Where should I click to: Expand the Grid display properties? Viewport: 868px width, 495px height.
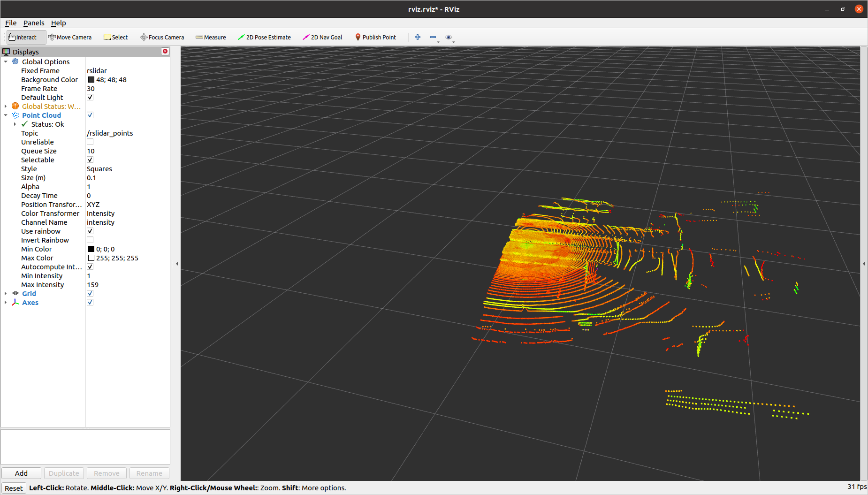6,293
